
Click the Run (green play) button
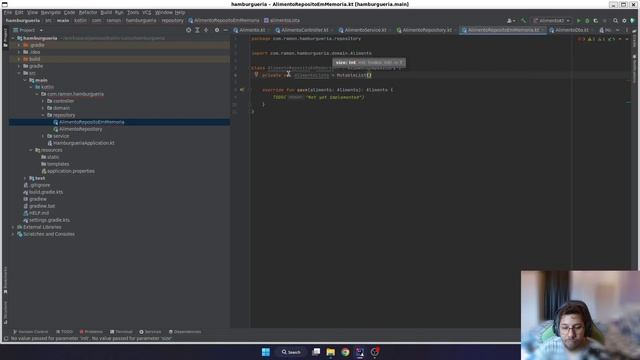click(x=578, y=20)
